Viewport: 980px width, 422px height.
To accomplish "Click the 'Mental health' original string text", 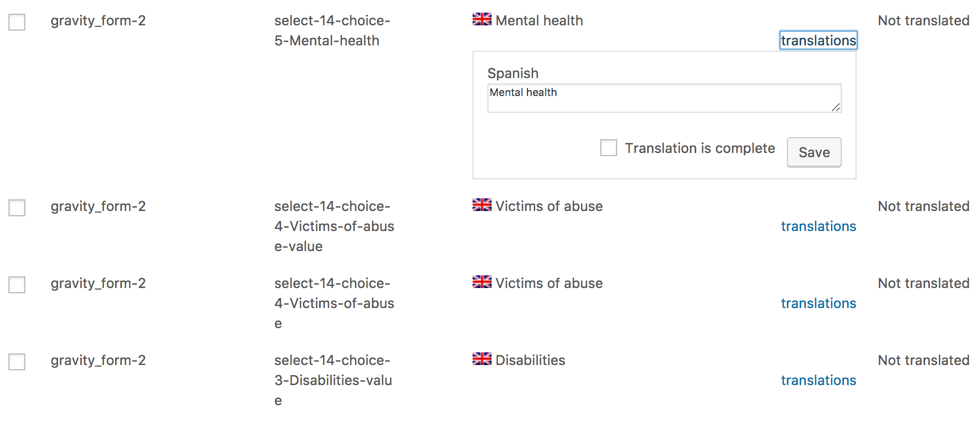I will (539, 21).
